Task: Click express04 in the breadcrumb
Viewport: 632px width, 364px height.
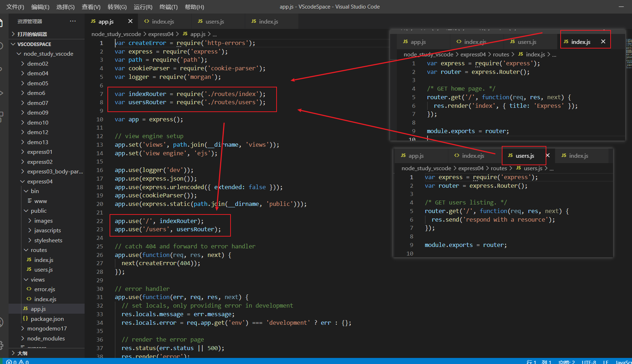Action: point(161,34)
